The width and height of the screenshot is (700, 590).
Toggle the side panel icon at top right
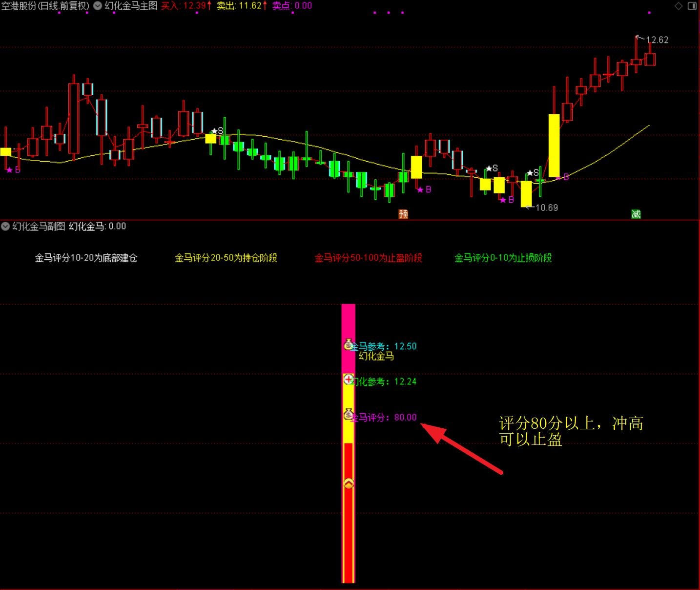click(x=692, y=6)
